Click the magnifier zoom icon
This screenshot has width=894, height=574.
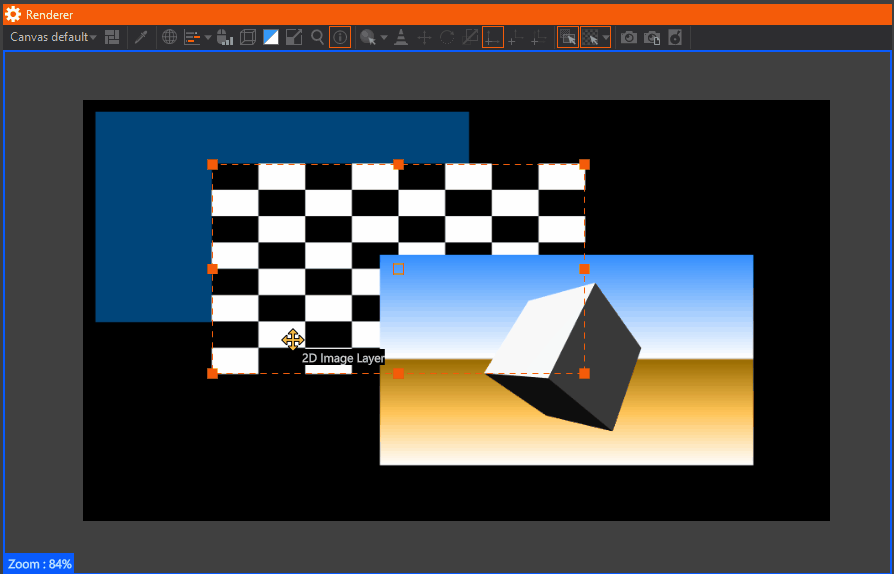pyautogui.click(x=317, y=37)
